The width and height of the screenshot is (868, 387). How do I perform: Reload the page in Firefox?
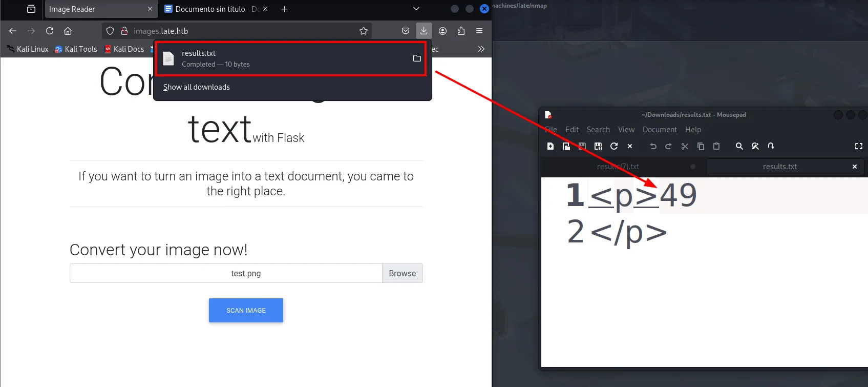(50, 31)
